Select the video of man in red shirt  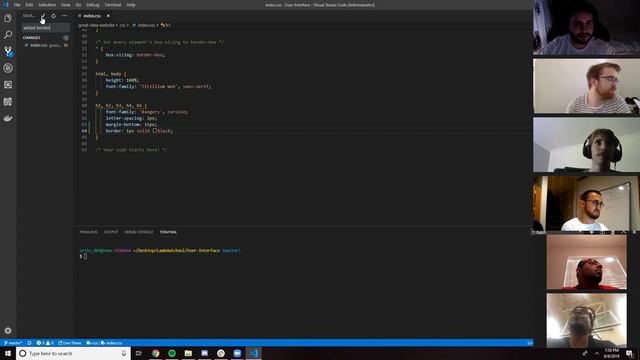click(587, 262)
